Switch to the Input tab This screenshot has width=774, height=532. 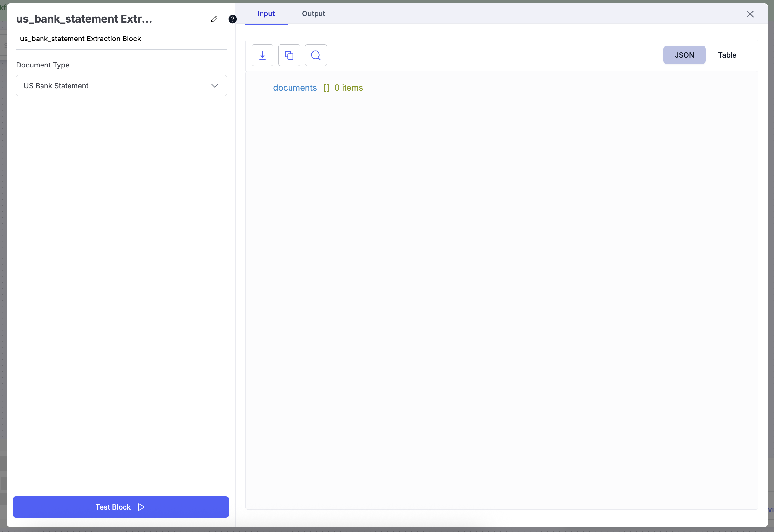tap(266, 14)
